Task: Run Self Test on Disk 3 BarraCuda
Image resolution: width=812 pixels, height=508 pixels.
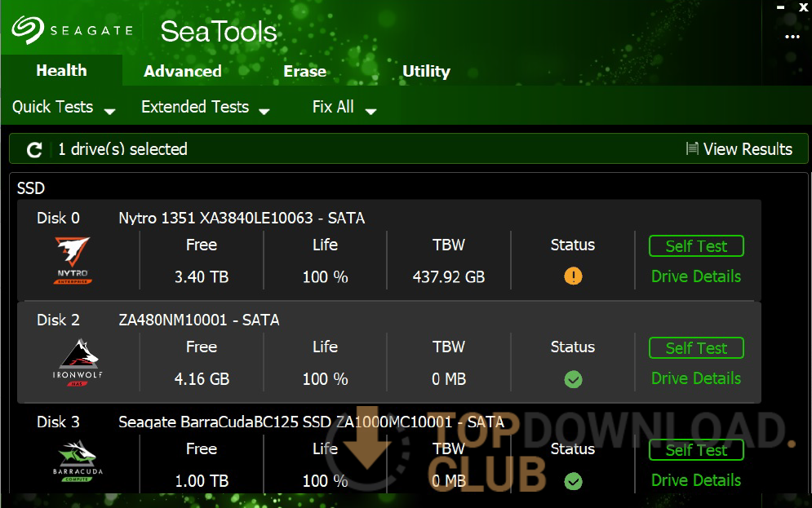Action: pos(696,449)
